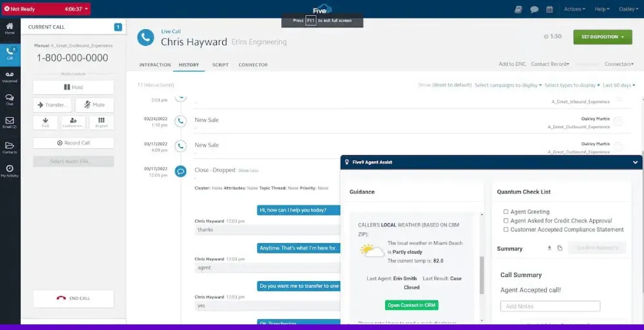Toggle Mute on the call

coord(95,105)
